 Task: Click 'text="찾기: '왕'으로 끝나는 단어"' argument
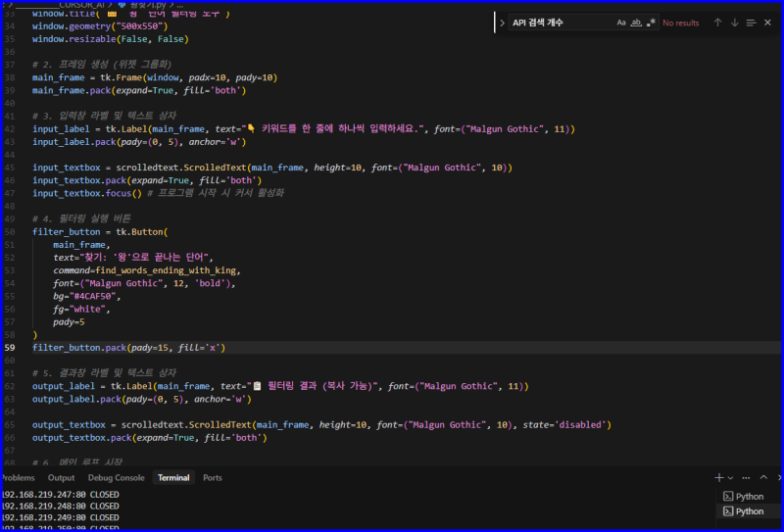point(133,258)
